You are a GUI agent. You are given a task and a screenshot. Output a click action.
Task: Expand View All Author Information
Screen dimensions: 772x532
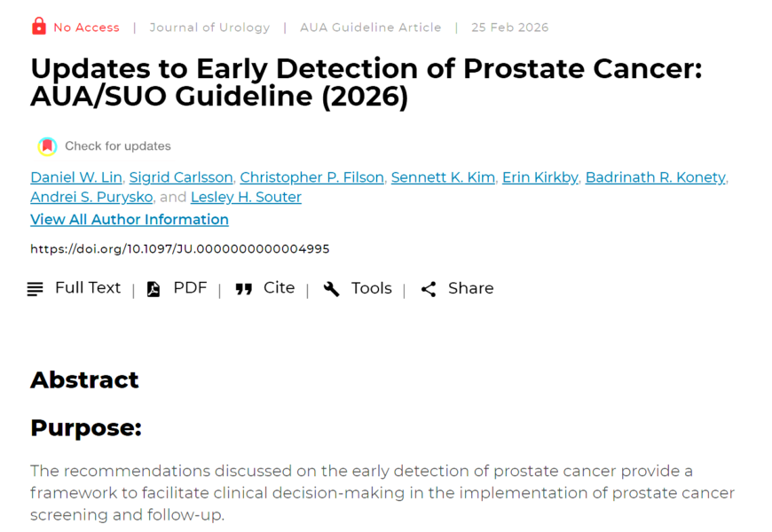coord(130,219)
